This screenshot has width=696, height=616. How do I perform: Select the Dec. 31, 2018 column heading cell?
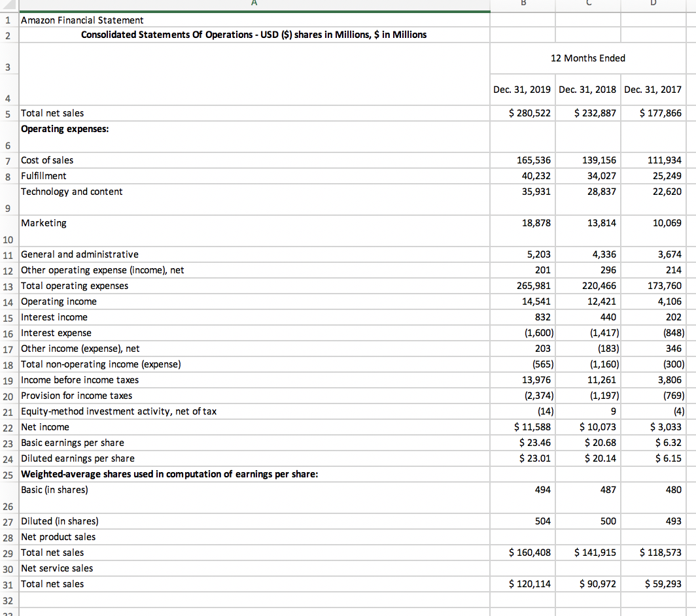pyautogui.click(x=587, y=90)
